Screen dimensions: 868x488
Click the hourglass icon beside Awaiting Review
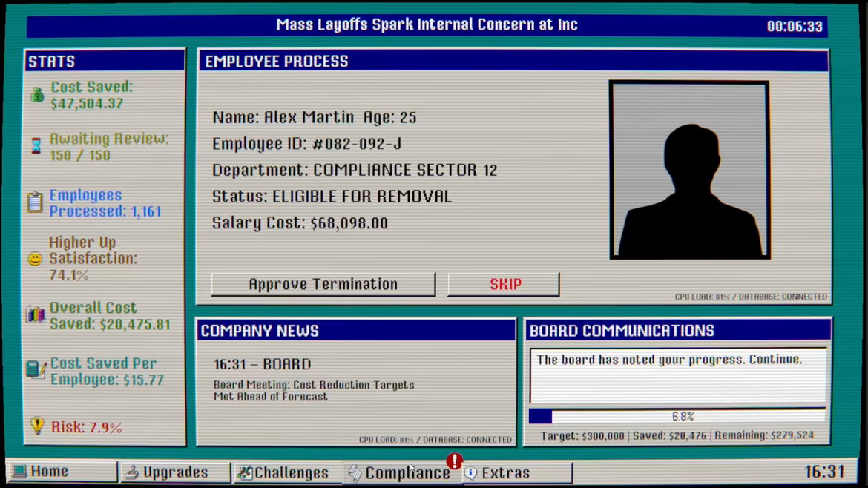[36, 146]
